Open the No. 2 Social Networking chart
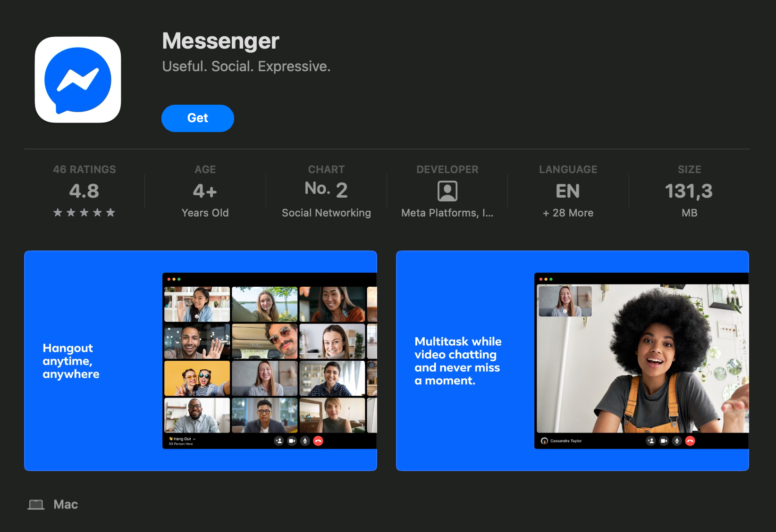This screenshot has width=776, height=532. (x=326, y=190)
